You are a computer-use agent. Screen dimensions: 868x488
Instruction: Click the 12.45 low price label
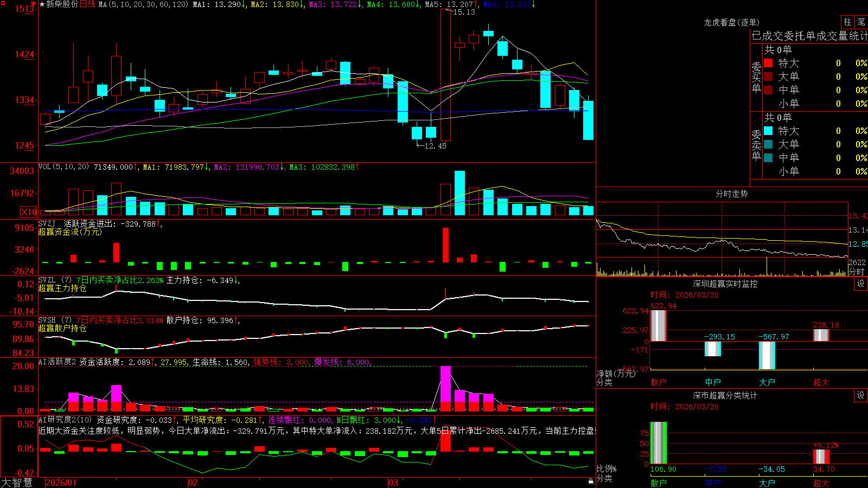tap(435, 146)
